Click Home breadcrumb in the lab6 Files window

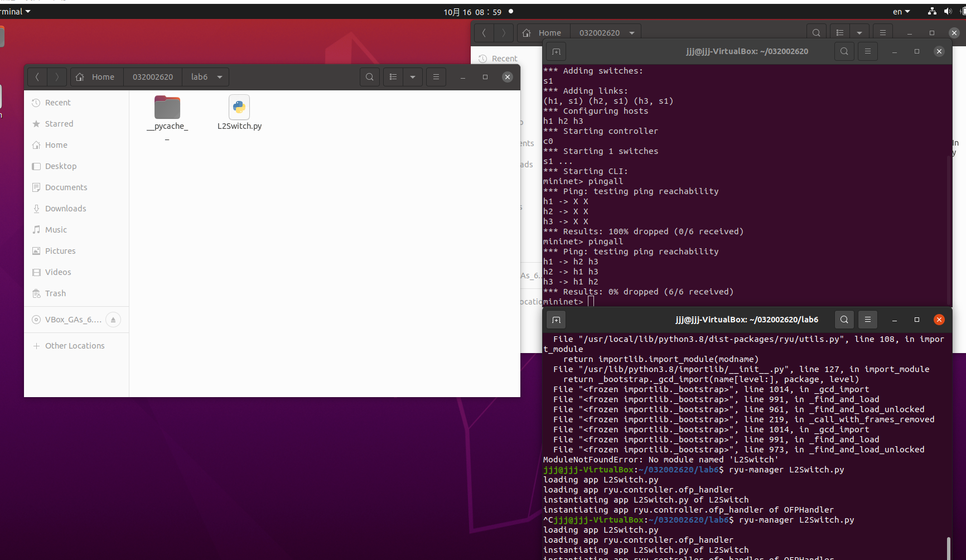point(95,77)
